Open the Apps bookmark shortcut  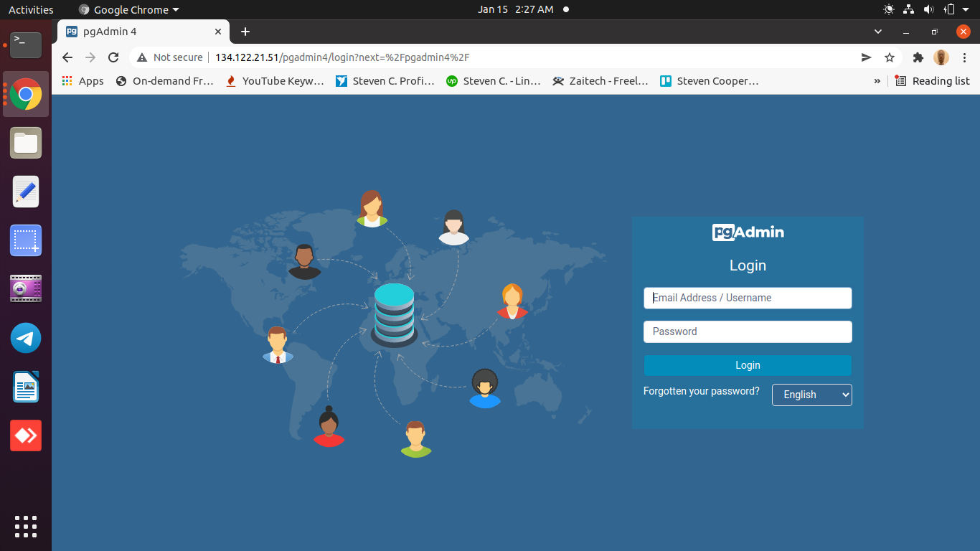coord(83,81)
